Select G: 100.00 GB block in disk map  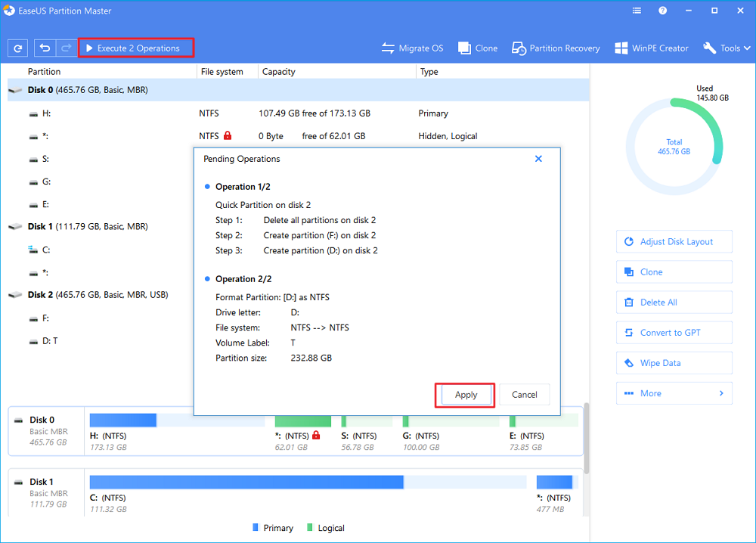click(x=451, y=433)
